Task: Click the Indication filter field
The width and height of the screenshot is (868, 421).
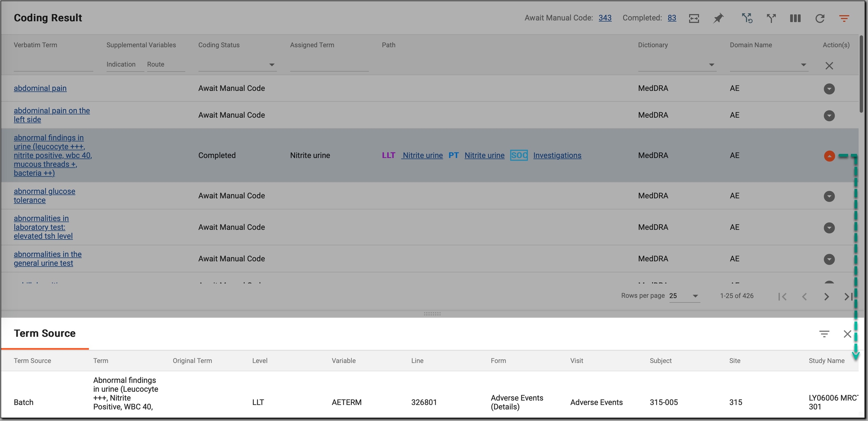Action: pyautogui.click(x=125, y=65)
